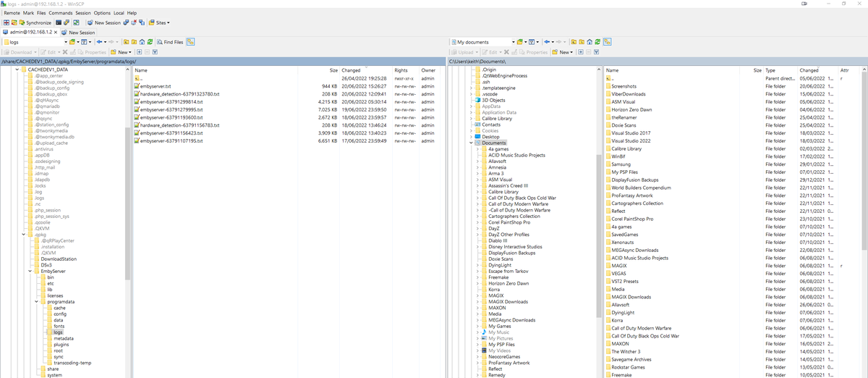This screenshot has height=378, width=868.
Task: Select Screenshots folder in local file list
Action: click(x=624, y=86)
